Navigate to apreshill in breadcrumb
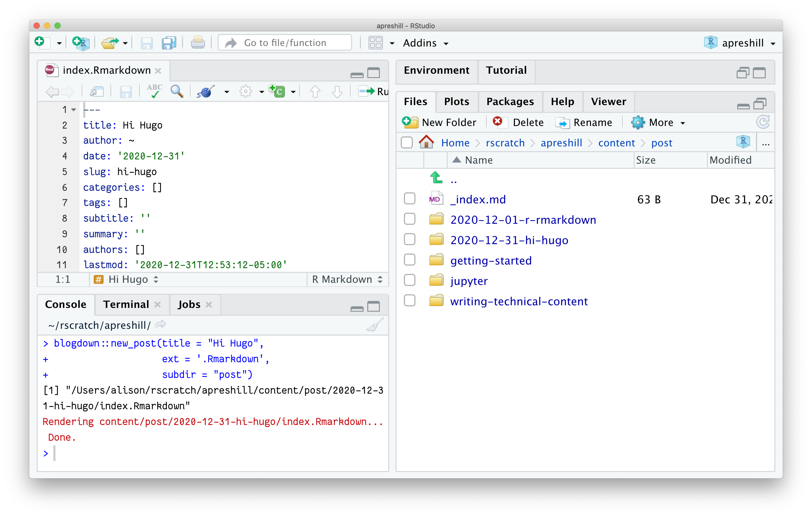The width and height of the screenshot is (812, 517). [561, 143]
